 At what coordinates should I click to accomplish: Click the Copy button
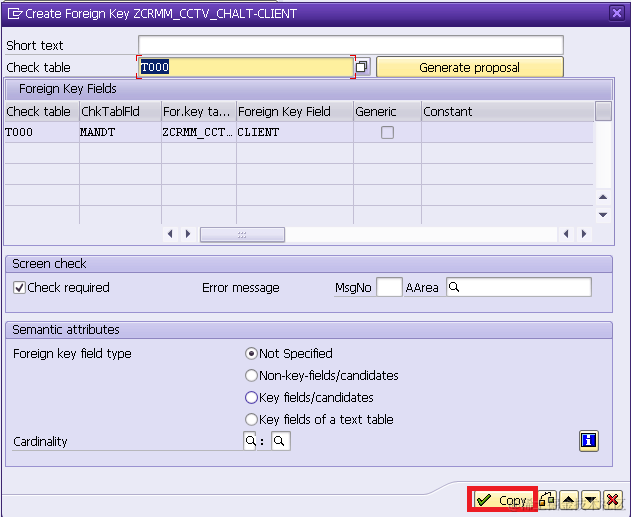[502, 500]
